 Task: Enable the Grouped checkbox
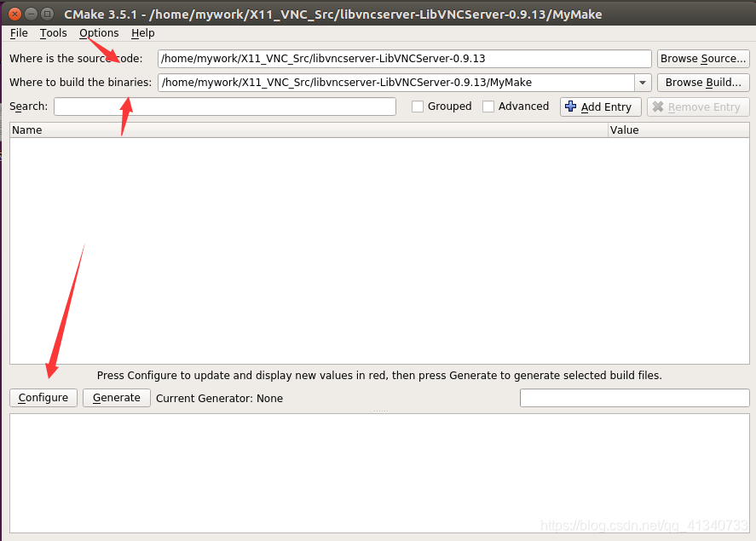point(418,106)
